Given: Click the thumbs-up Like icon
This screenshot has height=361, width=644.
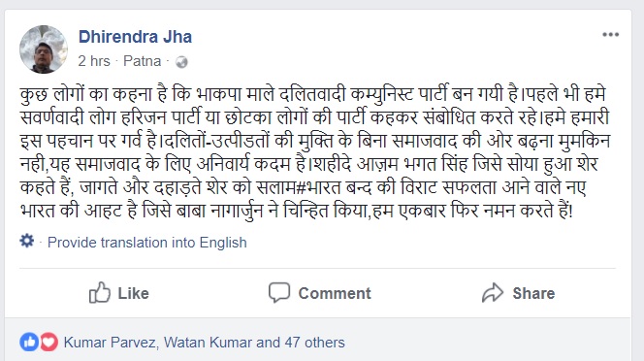Looking at the screenshot, I should 99,293.
